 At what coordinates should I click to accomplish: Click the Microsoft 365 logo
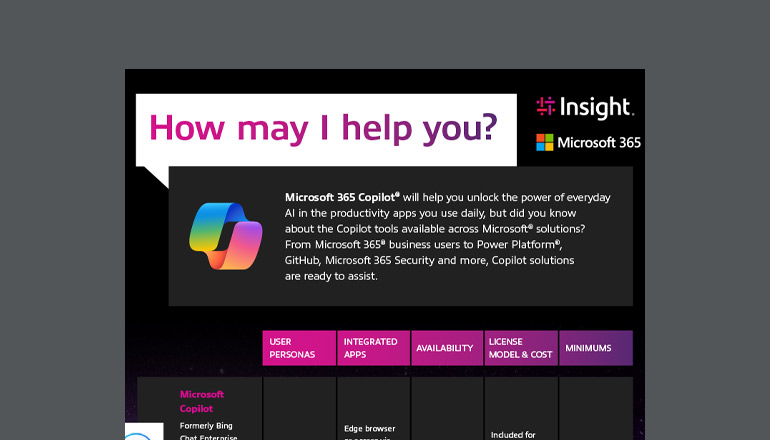[588, 142]
